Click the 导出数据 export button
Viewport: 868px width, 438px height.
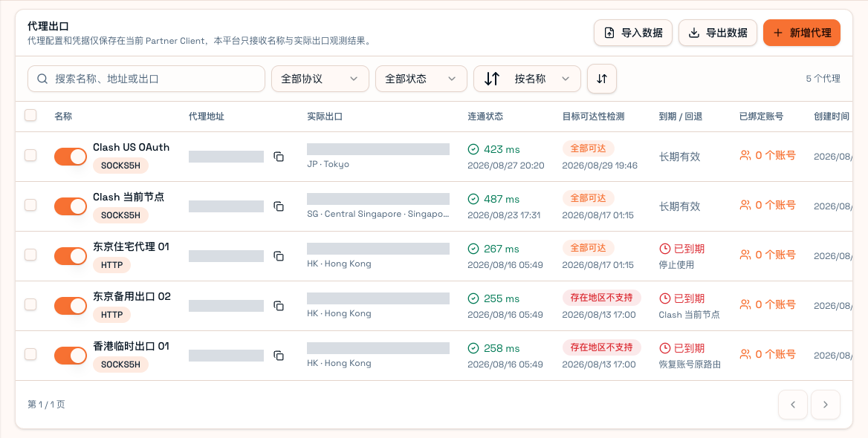(718, 33)
